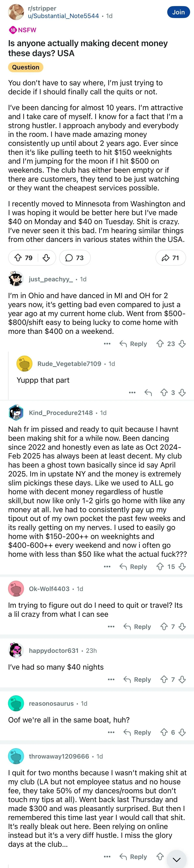Viewport: 194px width, 868px height.
Task: Downvote Kind_Procedure2148's comment
Action: coord(182,567)
